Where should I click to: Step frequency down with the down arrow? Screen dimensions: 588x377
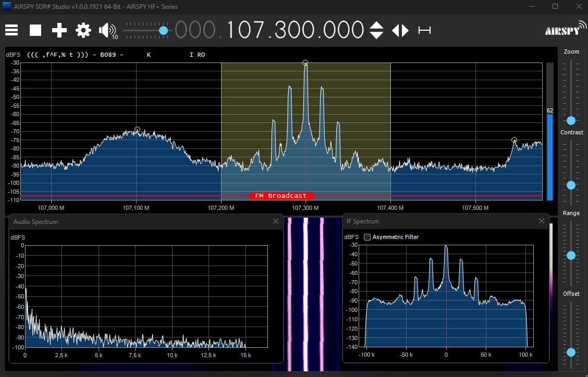click(376, 35)
